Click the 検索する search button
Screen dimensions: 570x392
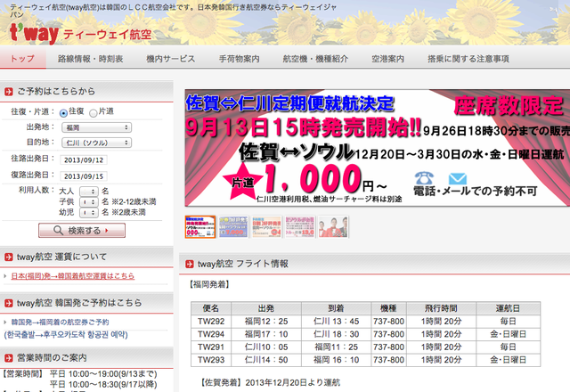[82, 230]
